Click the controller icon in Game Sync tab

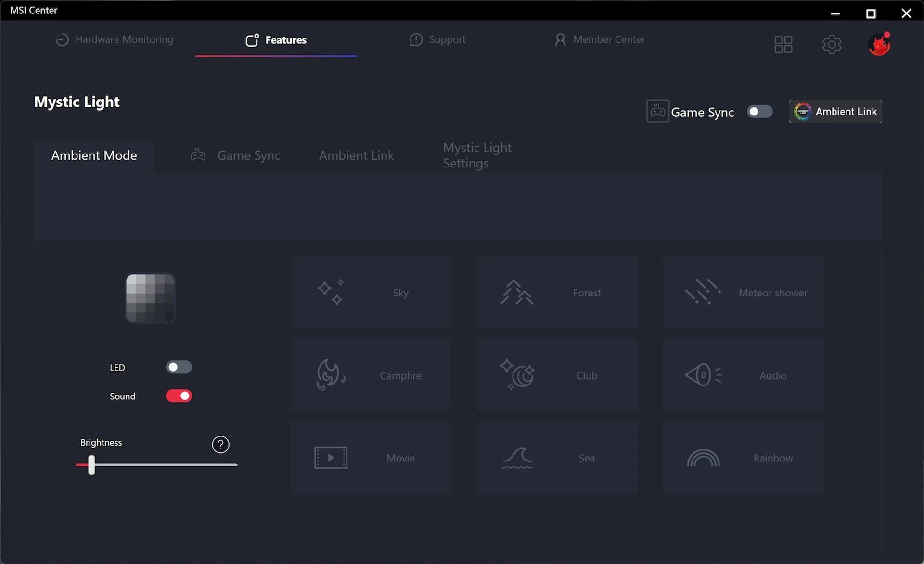tap(198, 155)
